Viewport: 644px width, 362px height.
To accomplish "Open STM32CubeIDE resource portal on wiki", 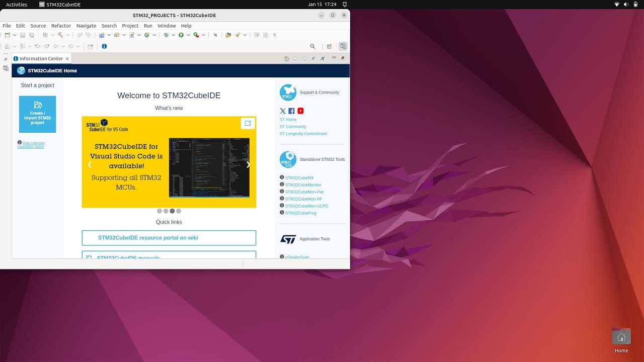I will 169,238.
